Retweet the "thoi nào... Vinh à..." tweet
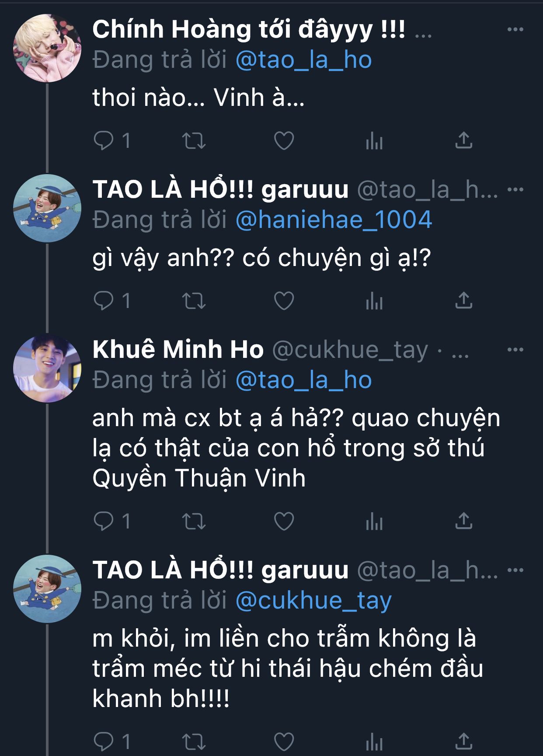The image size is (543, 756). click(194, 141)
